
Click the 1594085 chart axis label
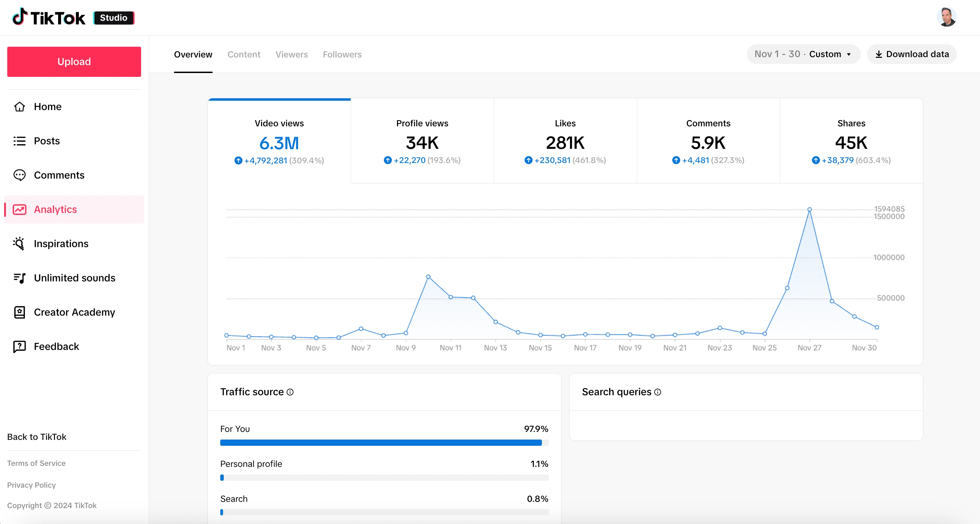[x=889, y=209]
